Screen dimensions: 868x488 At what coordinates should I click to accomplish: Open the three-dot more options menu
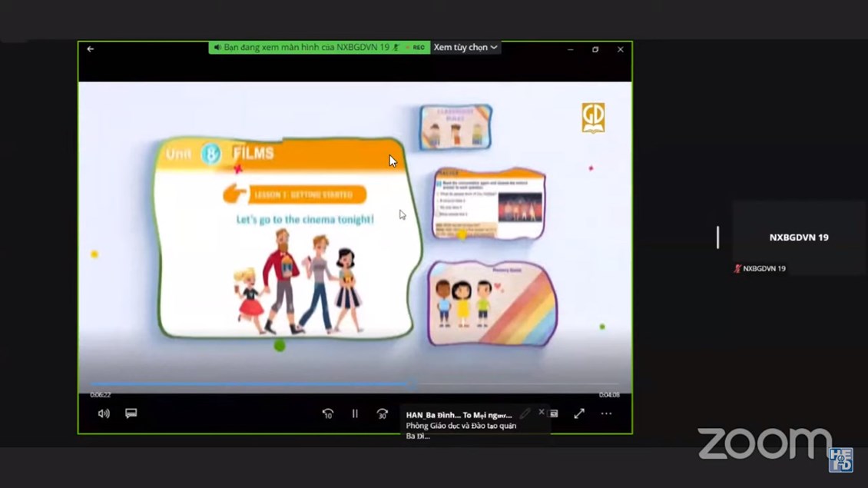[x=606, y=413]
